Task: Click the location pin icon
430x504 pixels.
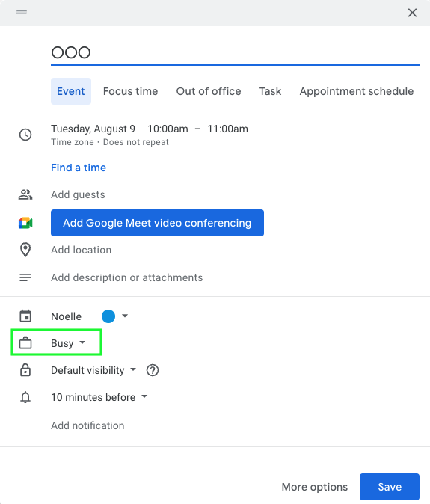Action: coord(25,250)
